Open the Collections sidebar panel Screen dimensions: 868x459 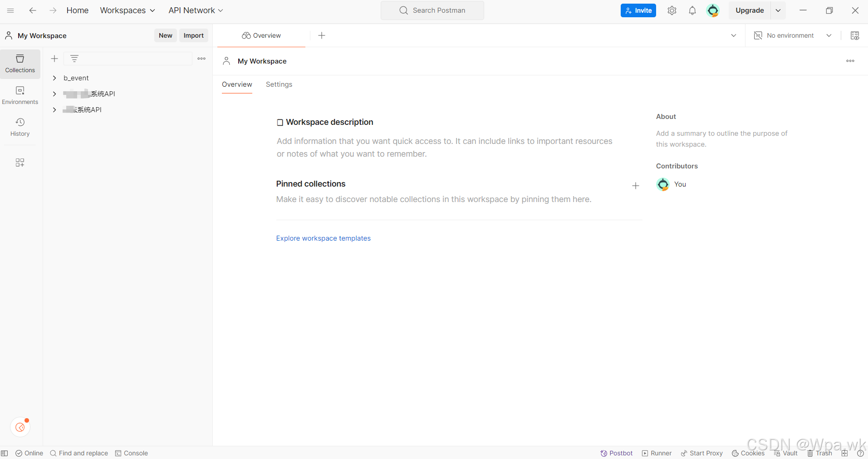click(20, 64)
